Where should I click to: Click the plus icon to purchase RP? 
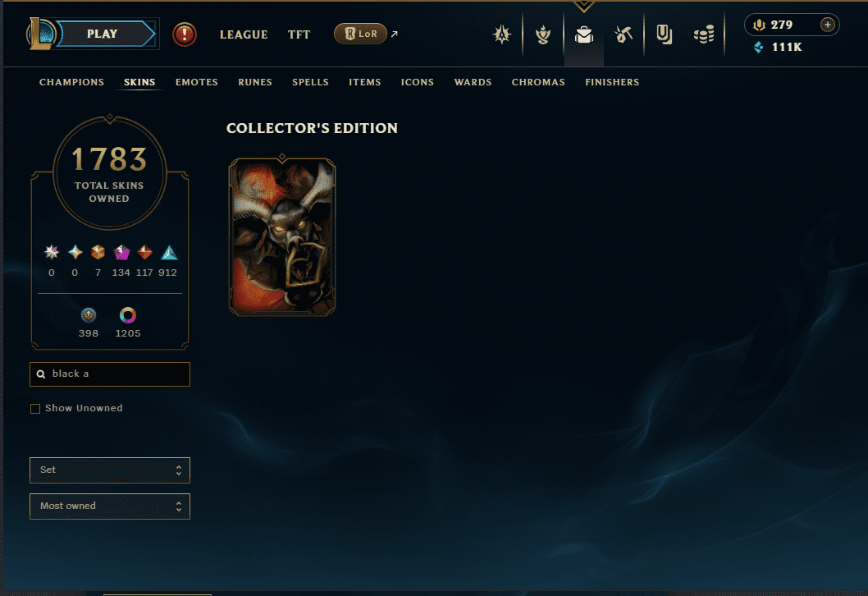point(828,25)
